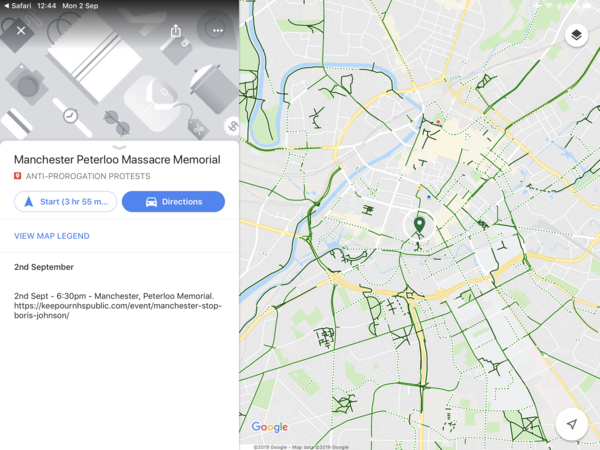Tap the small red marker on map
The image size is (600, 450).
tap(437, 123)
